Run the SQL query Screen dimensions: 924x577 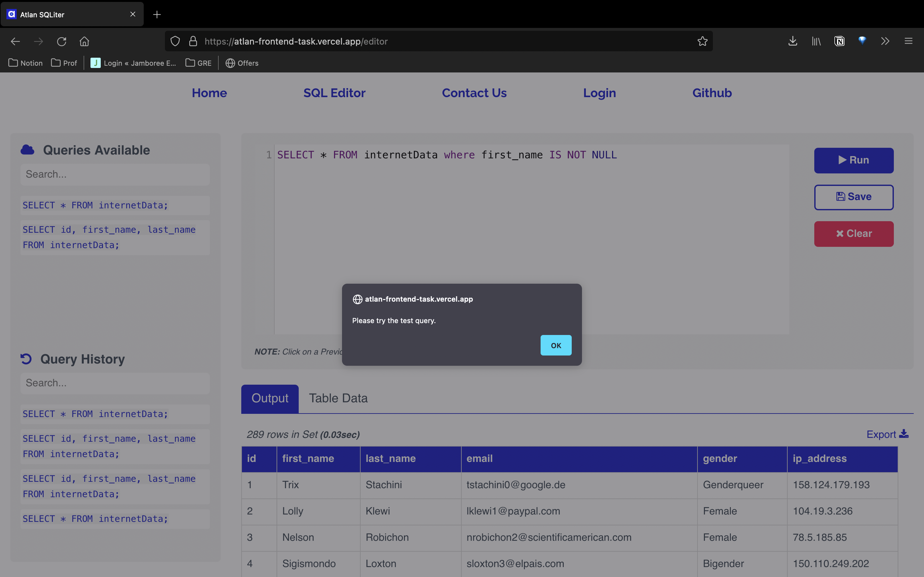click(854, 160)
